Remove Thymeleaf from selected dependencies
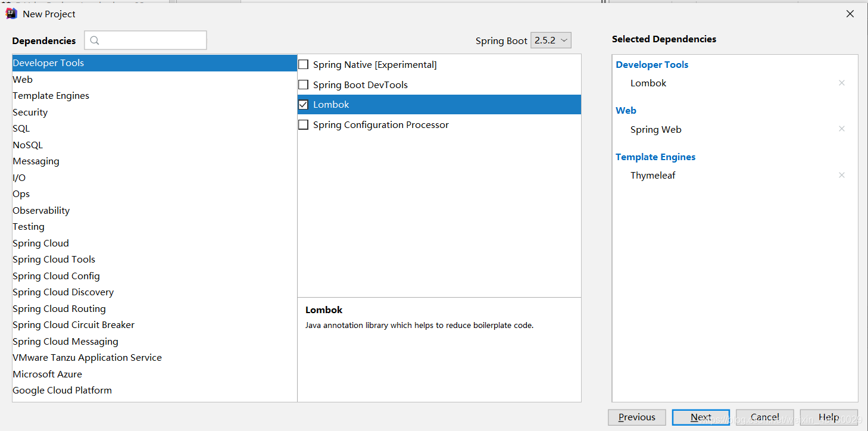 tap(842, 175)
